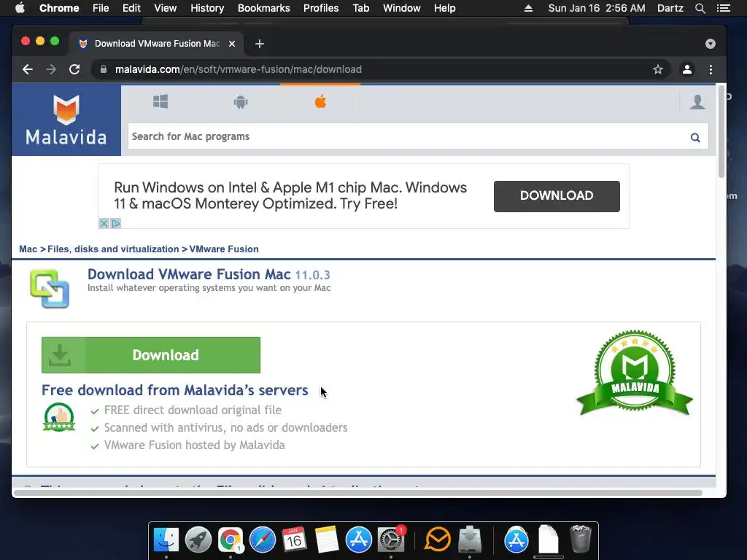Open Calendar from the Dock
Viewport: 747px width, 560px height.
pyautogui.click(x=294, y=540)
